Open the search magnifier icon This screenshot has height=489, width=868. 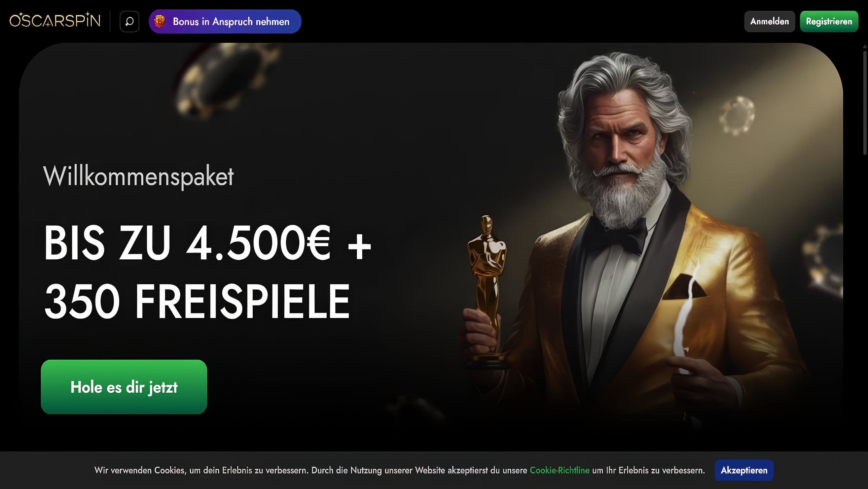[130, 21]
